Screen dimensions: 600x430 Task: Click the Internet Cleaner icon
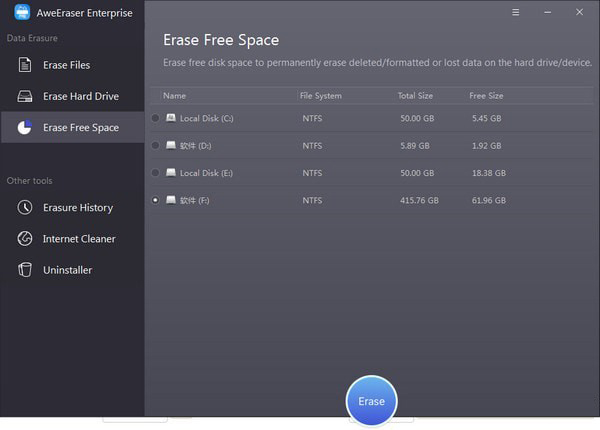click(x=25, y=239)
